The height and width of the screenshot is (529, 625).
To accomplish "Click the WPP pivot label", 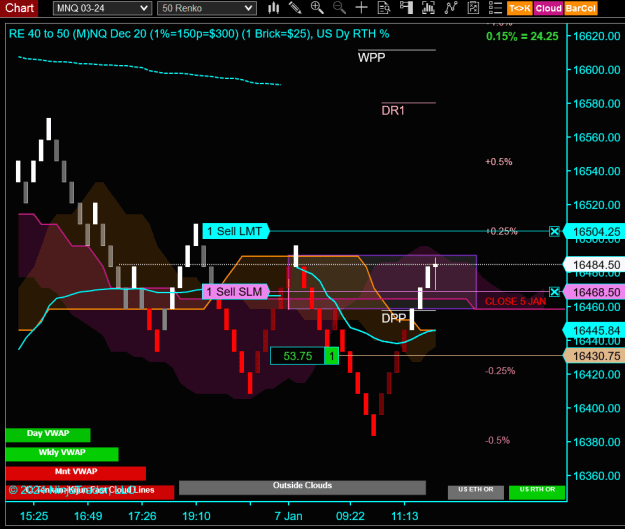I will tap(371, 58).
